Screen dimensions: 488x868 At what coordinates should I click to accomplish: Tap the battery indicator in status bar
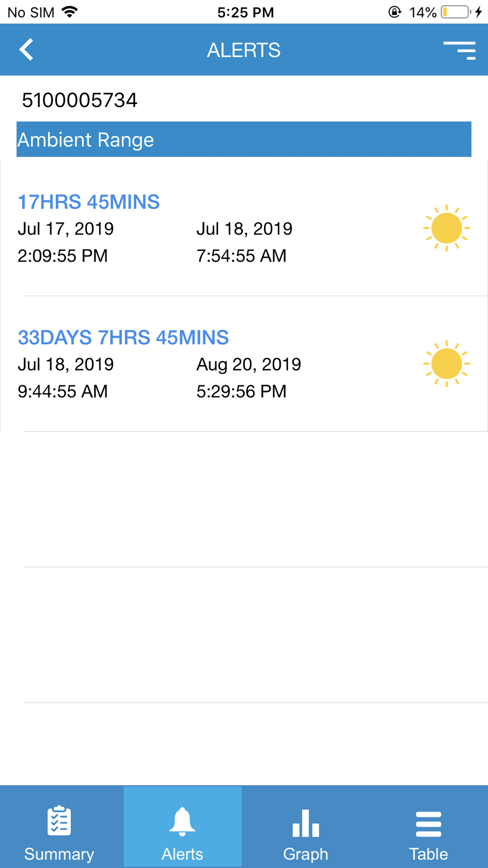(456, 12)
